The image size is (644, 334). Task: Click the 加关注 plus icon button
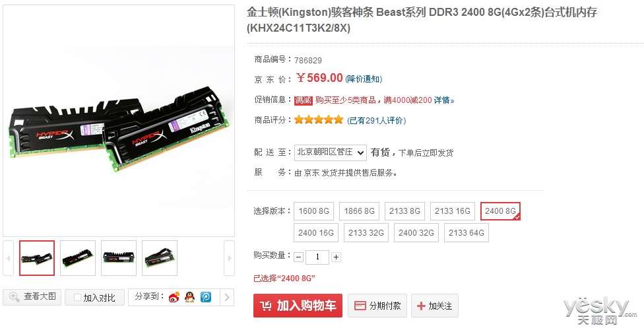tap(435, 306)
